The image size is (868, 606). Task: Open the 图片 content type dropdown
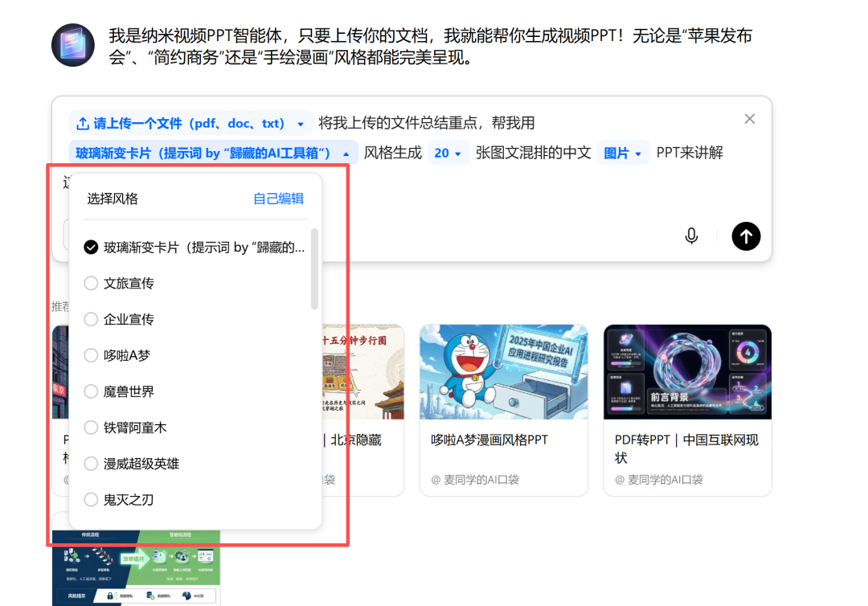click(623, 152)
